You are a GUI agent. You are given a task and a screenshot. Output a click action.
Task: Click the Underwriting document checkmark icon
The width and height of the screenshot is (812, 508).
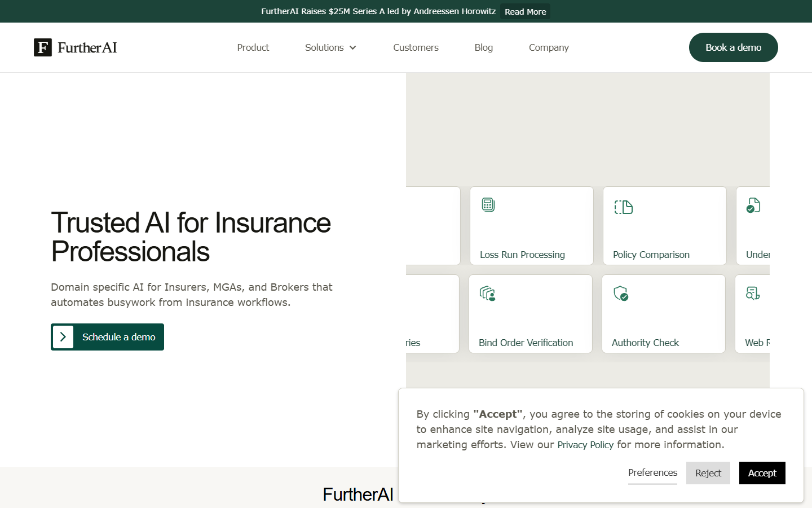[753, 205]
